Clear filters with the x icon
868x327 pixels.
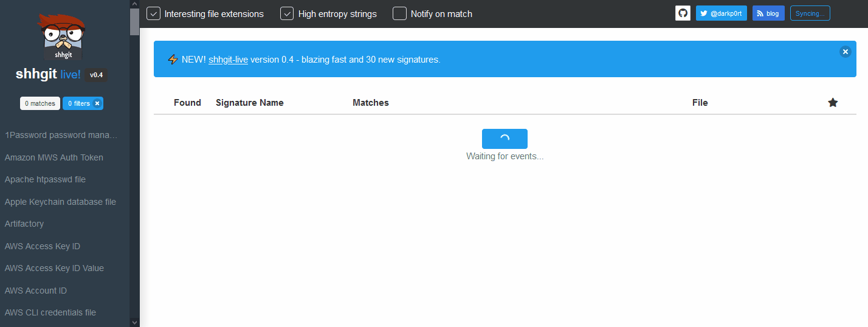click(97, 103)
